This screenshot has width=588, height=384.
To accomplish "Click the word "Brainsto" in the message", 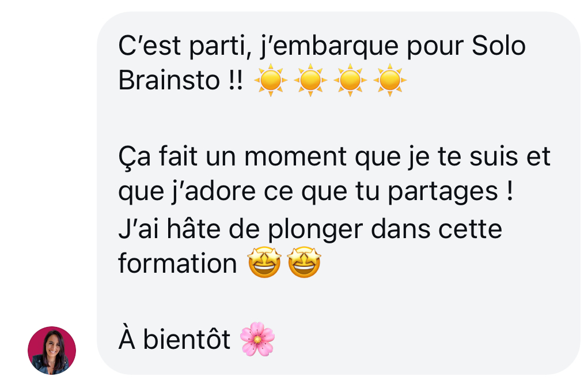I will point(169,80).
